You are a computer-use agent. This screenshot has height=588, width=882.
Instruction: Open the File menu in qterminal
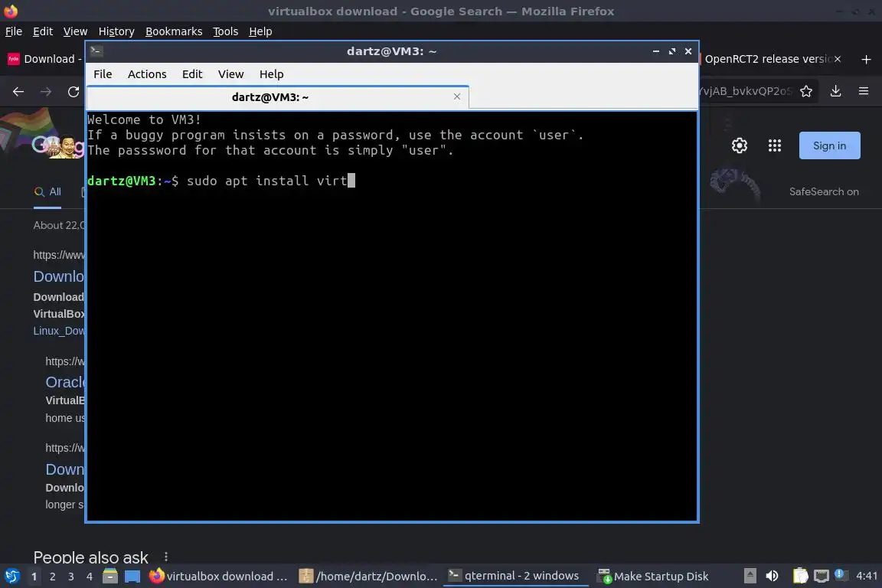click(103, 74)
